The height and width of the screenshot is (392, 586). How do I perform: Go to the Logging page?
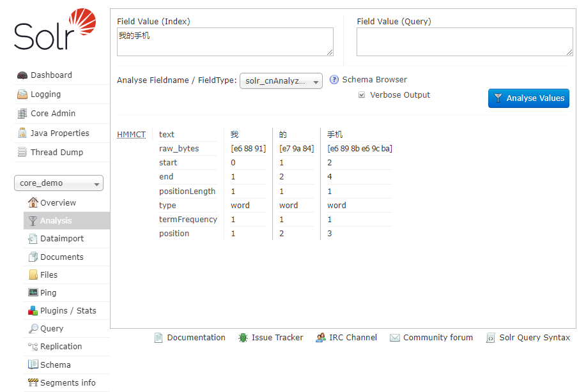(x=45, y=94)
